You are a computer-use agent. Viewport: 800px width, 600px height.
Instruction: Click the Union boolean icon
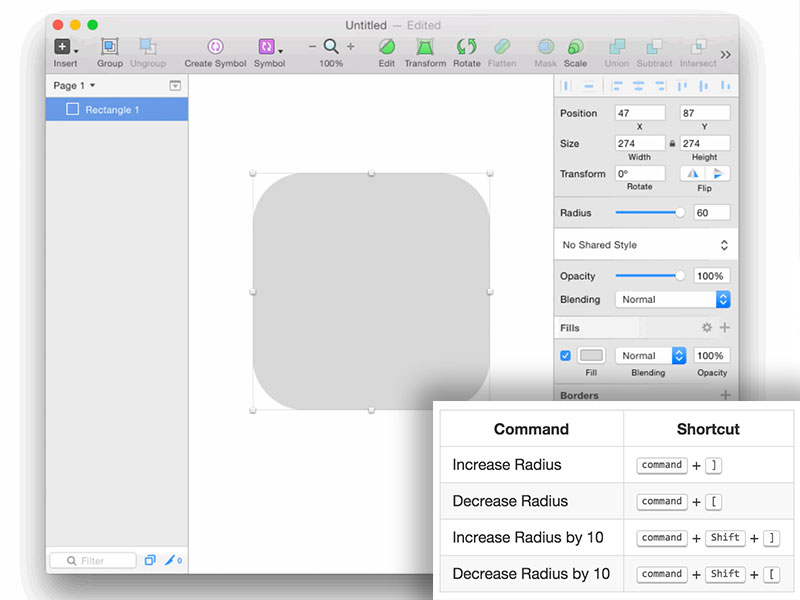[x=617, y=47]
